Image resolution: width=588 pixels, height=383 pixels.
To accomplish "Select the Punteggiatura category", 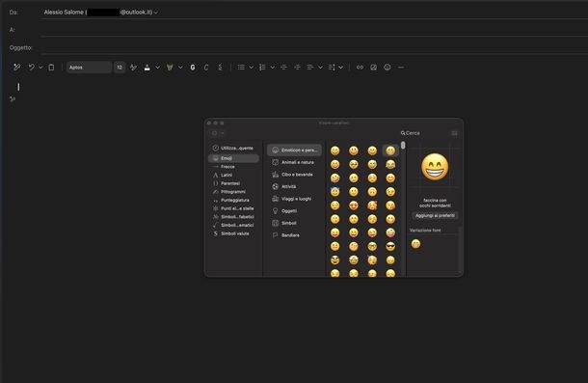I will [x=233, y=200].
